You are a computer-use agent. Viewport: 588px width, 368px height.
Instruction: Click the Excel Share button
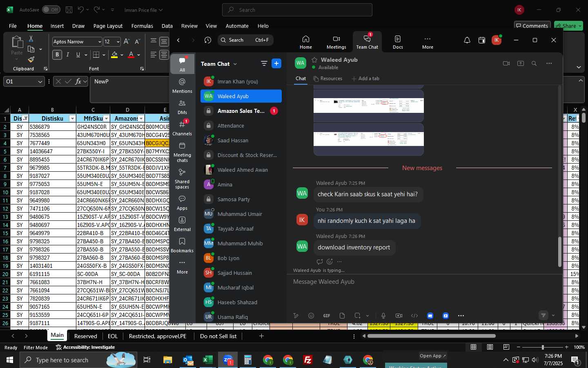(x=569, y=25)
